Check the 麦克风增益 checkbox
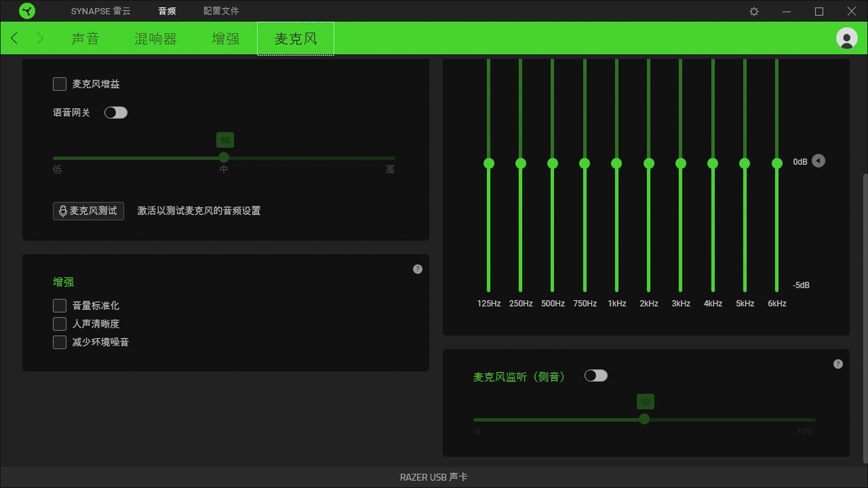This screenshot has width=868, height=488. click(x=59, y=84)
